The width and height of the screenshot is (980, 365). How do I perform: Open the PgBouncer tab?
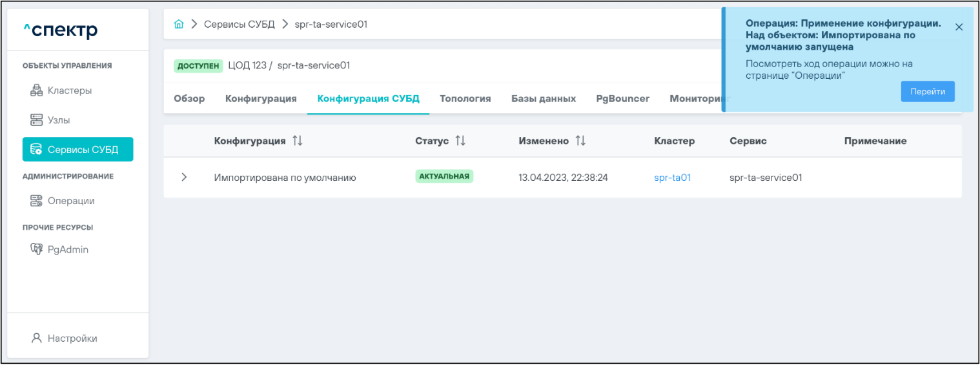point(622,99)
